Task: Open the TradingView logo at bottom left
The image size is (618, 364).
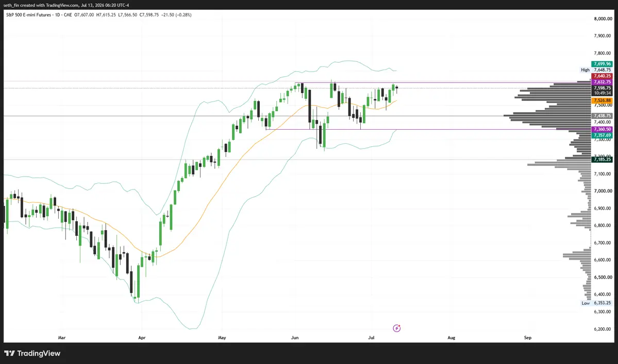Action: click(x=32, y=353)
